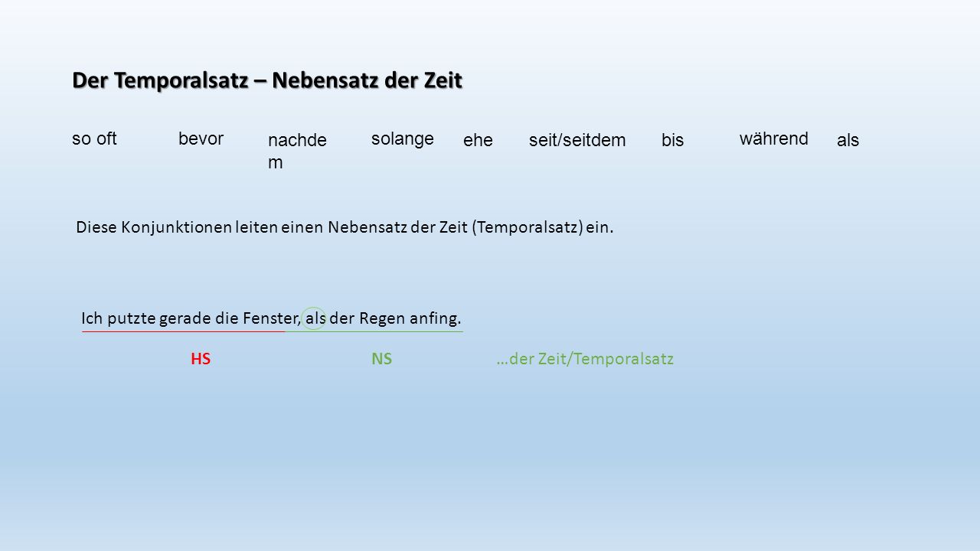The image size is (980, 551).
Task: Click the clause 'der Regen anfing.'
Action: coord(396,318)
